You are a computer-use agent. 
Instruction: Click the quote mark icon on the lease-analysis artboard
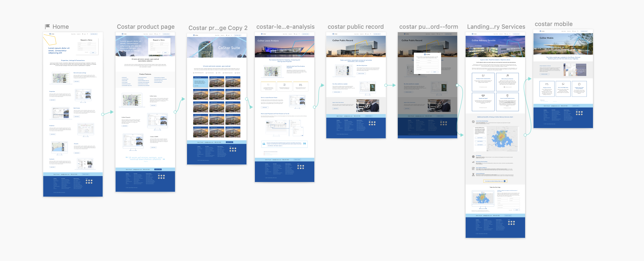264,144
